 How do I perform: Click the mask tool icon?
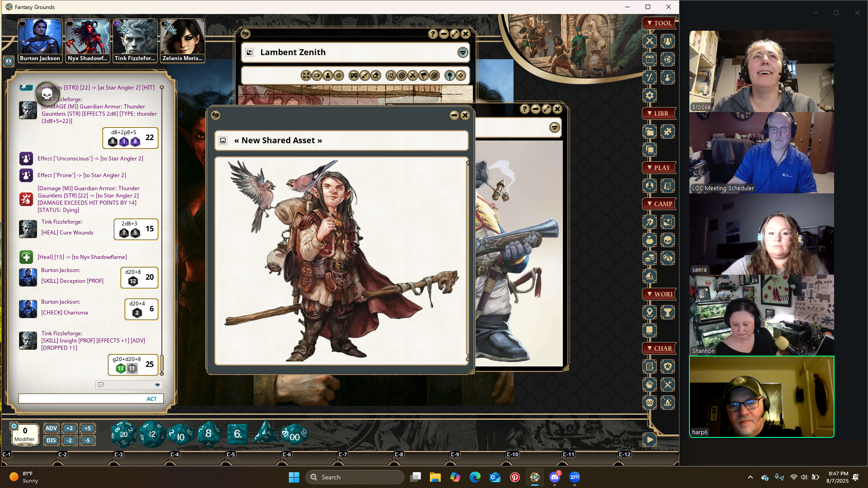[x=354, y=75]
